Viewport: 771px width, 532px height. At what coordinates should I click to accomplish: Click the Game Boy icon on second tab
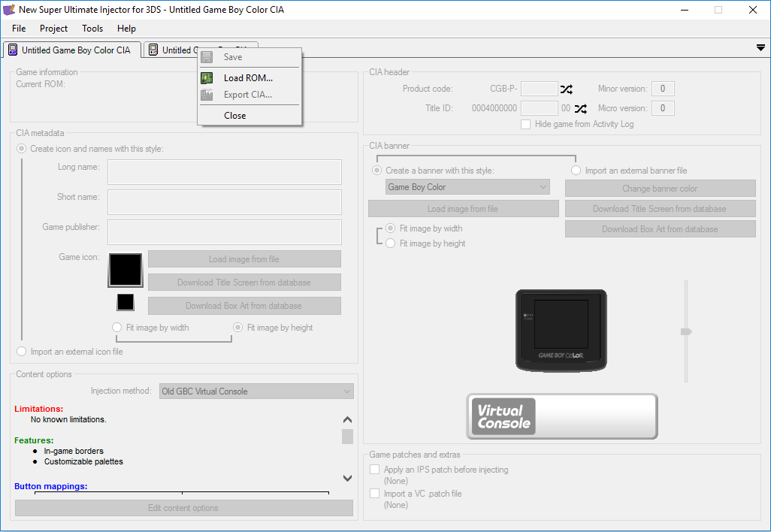coord(153,50)
